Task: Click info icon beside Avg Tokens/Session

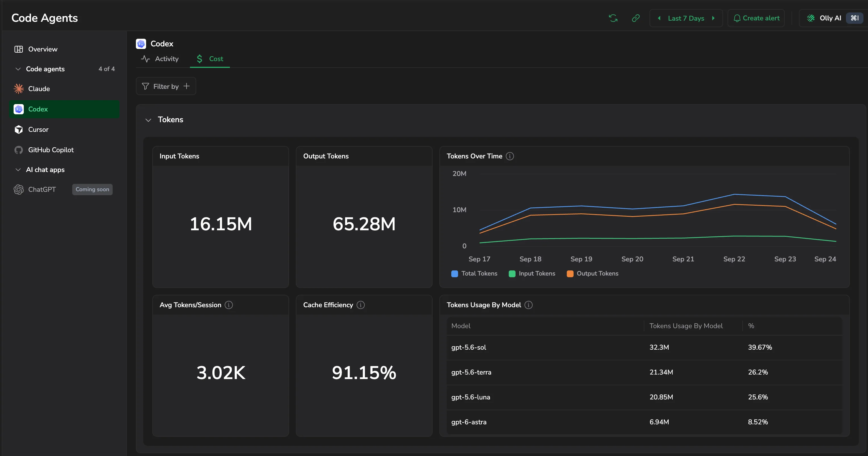Action: tap(229, 305)
